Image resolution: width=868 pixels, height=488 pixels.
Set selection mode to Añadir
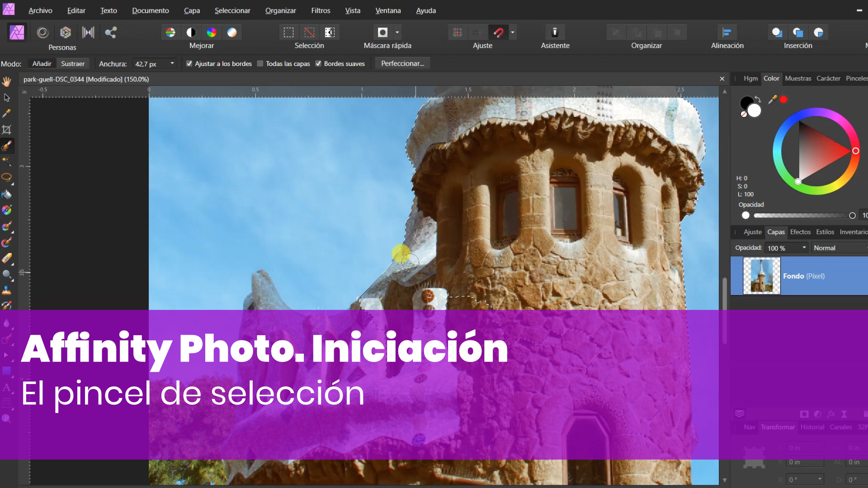(42, 64)
